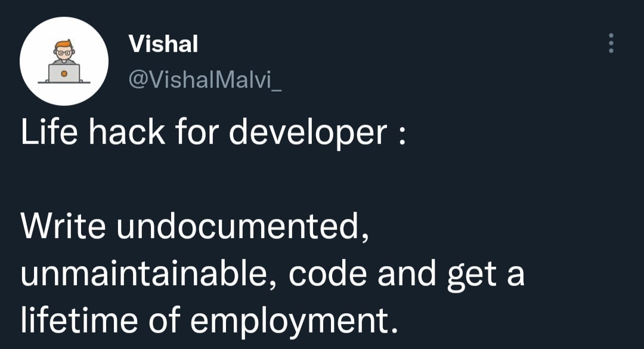
Task: Open Vishal's profile picture
Action: (x=64, y=61)
